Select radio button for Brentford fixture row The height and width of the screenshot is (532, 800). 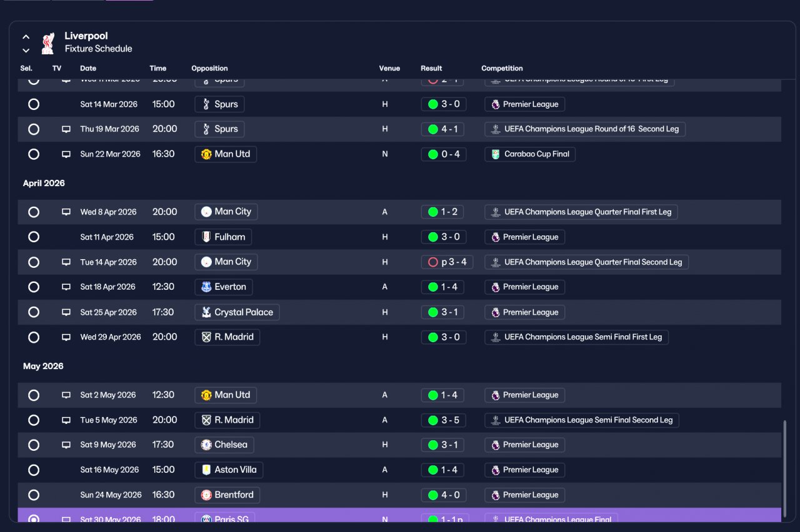tap(34, 495)
